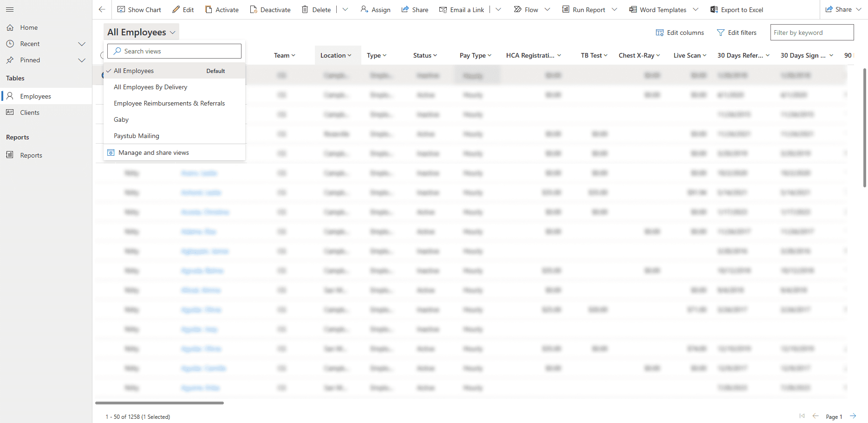Go to the next page of results

point(854,416)
